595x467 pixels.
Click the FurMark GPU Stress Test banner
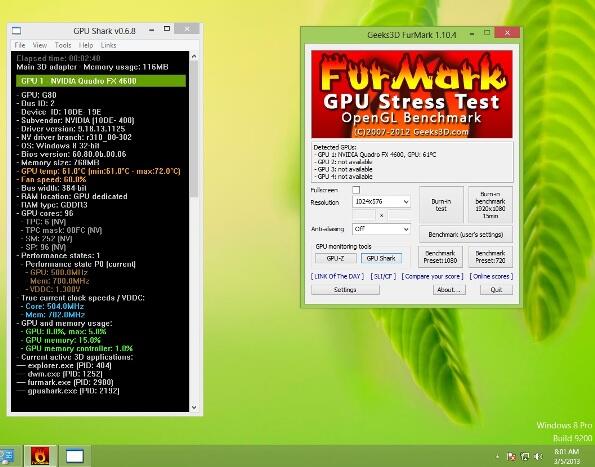pos(412,94)
